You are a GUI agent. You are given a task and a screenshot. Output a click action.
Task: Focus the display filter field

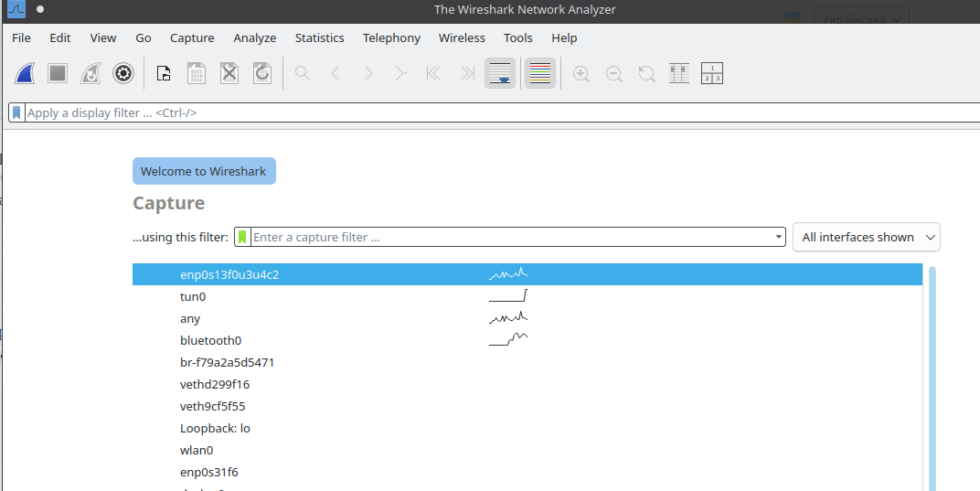coord(502,112)
